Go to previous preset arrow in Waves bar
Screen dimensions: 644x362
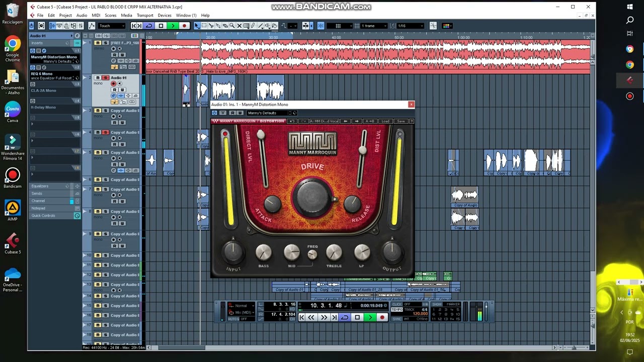pyautogui.click(x=345, y=121)
